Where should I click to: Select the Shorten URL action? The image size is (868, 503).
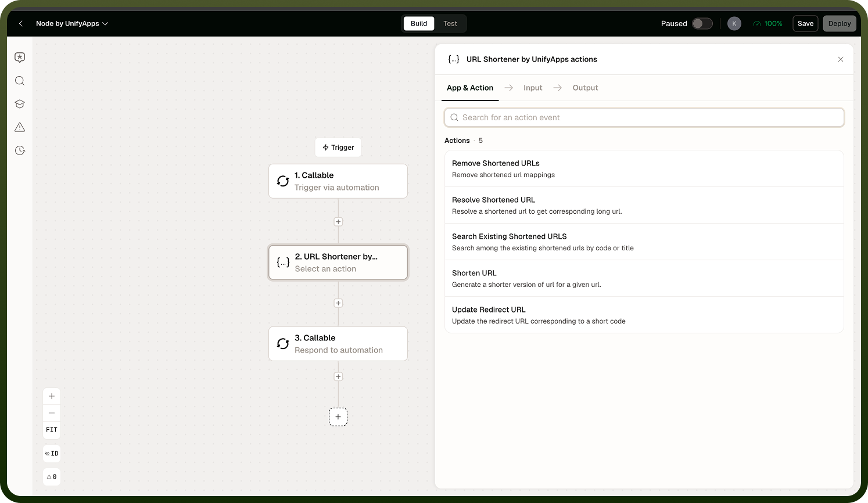click(644, 278)
